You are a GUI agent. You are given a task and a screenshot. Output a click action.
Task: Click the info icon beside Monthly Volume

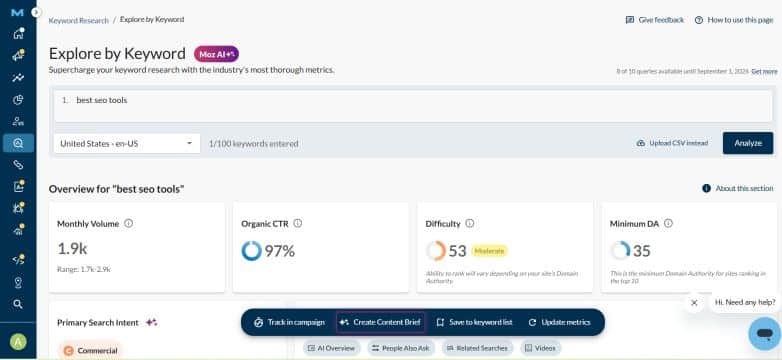tap(129, 223)
